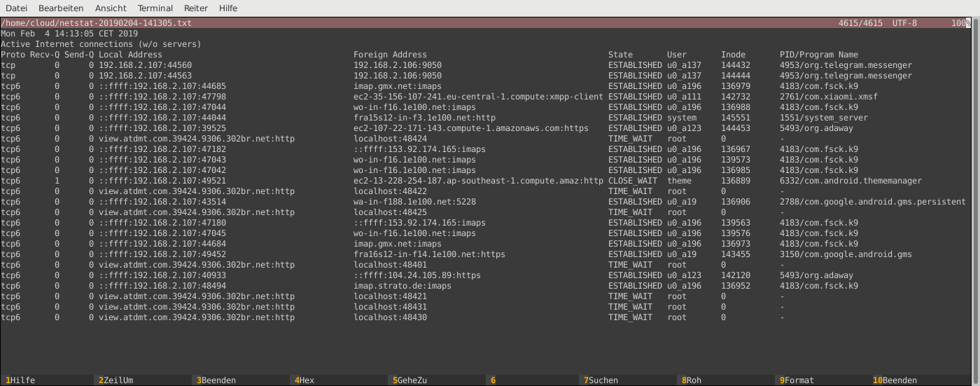Click localhost:48430 foreign address
Image resolution: width=980 pixels, height=386 pixels.
tap(390, 317)
